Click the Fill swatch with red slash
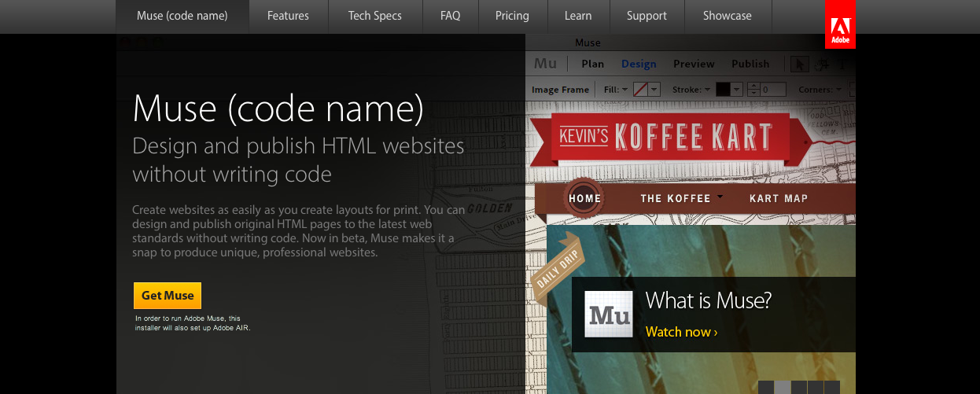Image resolution: width=980 pixels, height=394 pixels. point(640,90)
